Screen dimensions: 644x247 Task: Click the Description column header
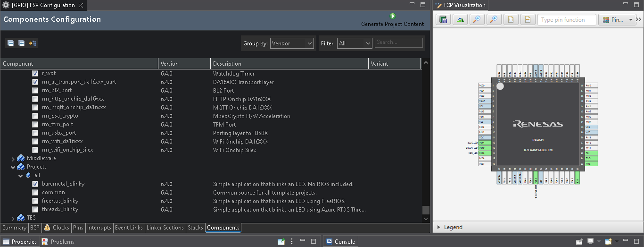pyautogui.click(x=289, y=64)
